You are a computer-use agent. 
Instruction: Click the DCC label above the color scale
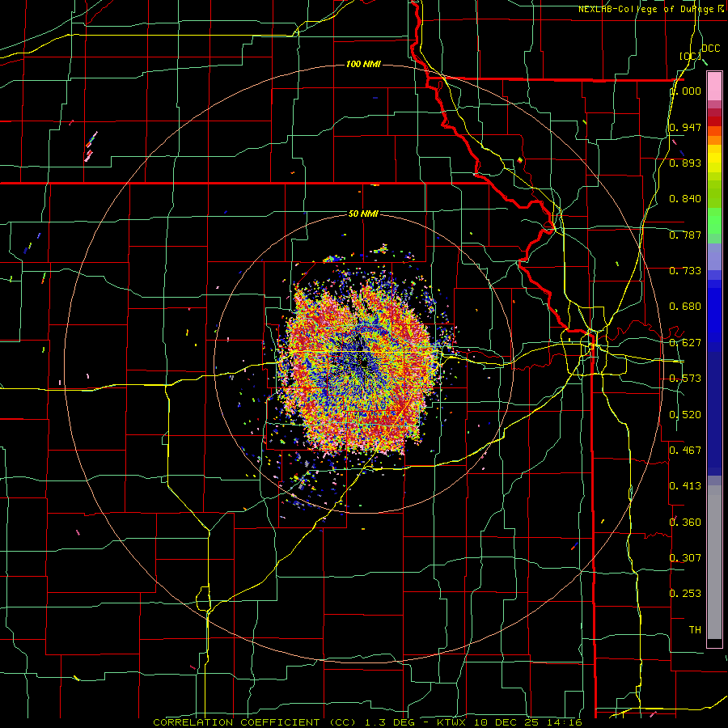pos(711,49)
